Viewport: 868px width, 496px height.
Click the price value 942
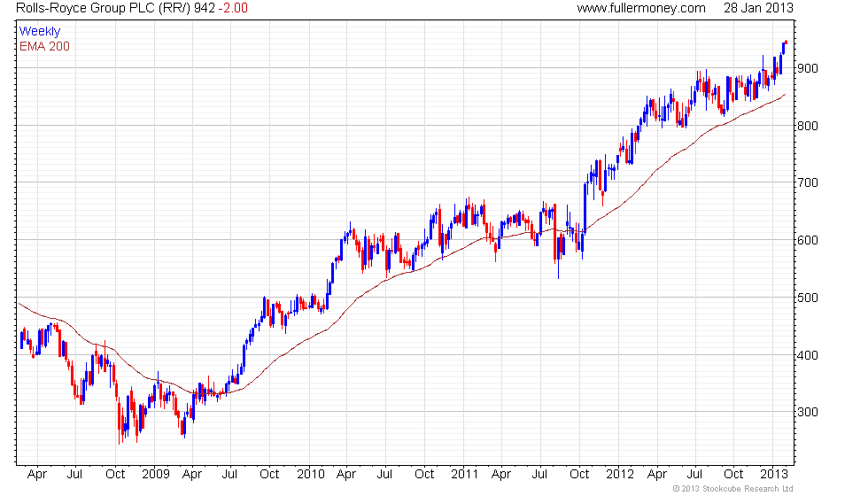[x=205, y=8]
